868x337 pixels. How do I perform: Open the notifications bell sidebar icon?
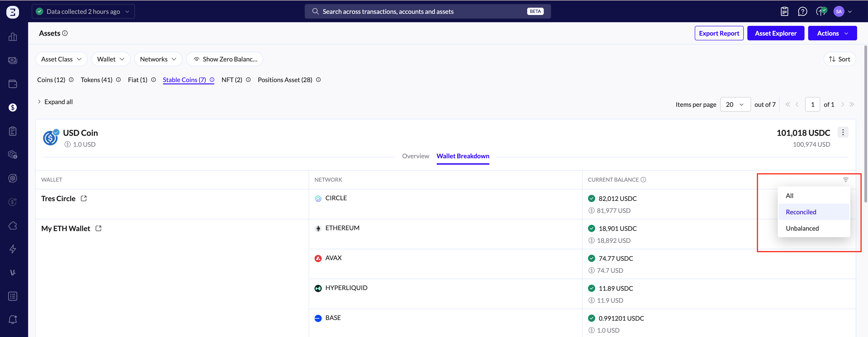point(13,320)
